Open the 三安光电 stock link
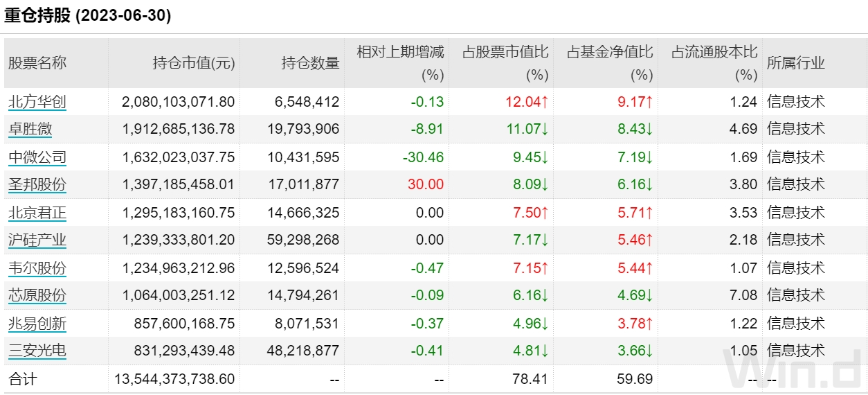The height and width of the screenshot is (395, 868). [x=37, y=351]
